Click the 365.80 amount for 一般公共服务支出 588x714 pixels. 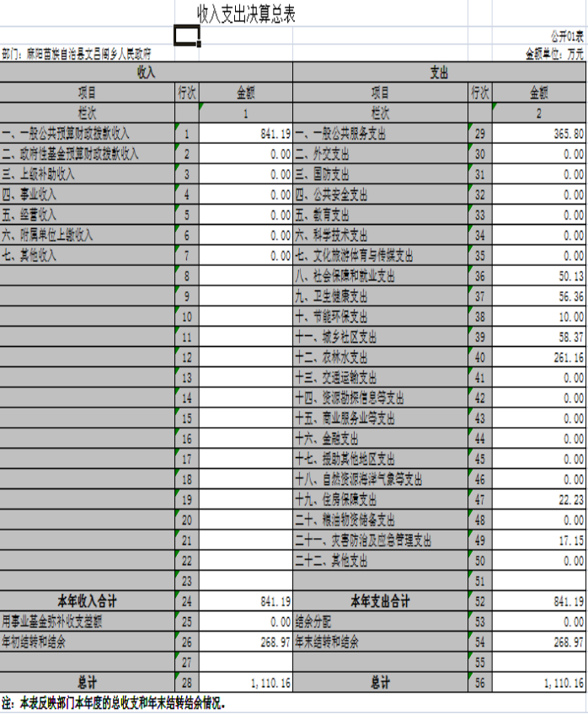(539, 134)
